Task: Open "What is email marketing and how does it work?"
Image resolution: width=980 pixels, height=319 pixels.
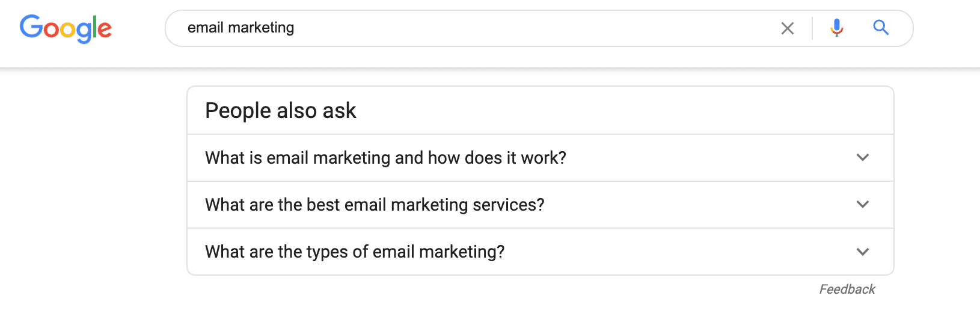Action: (385, 158)
